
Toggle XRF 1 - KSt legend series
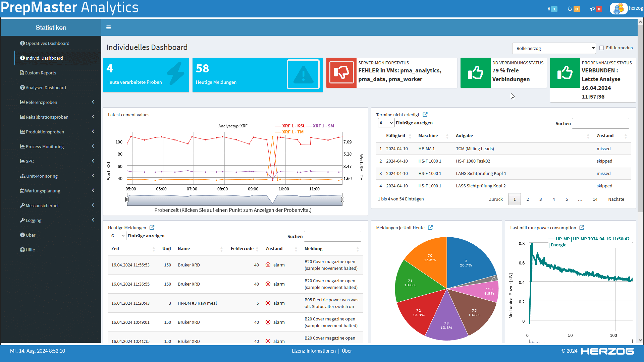(290, 126)
